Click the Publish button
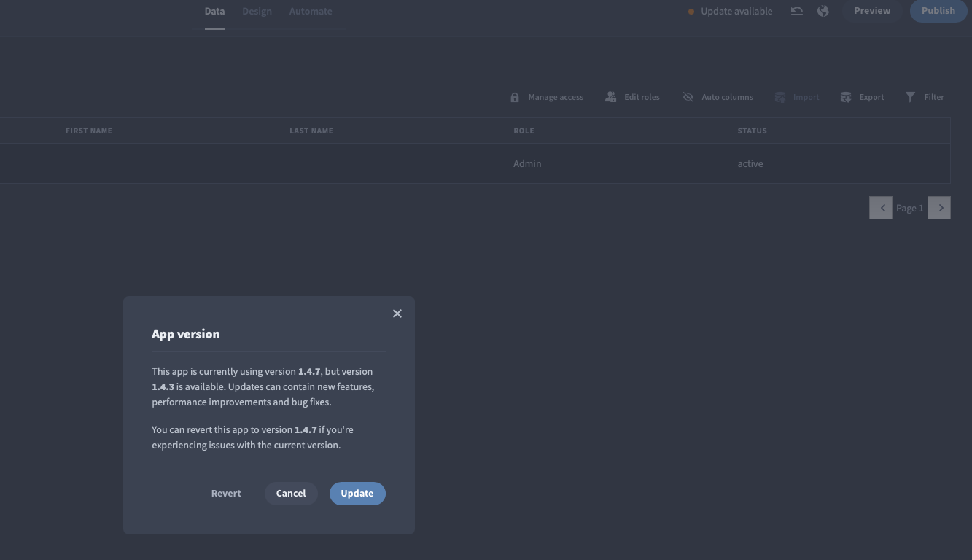The image size is (972, 560). (x=938, y=10)
